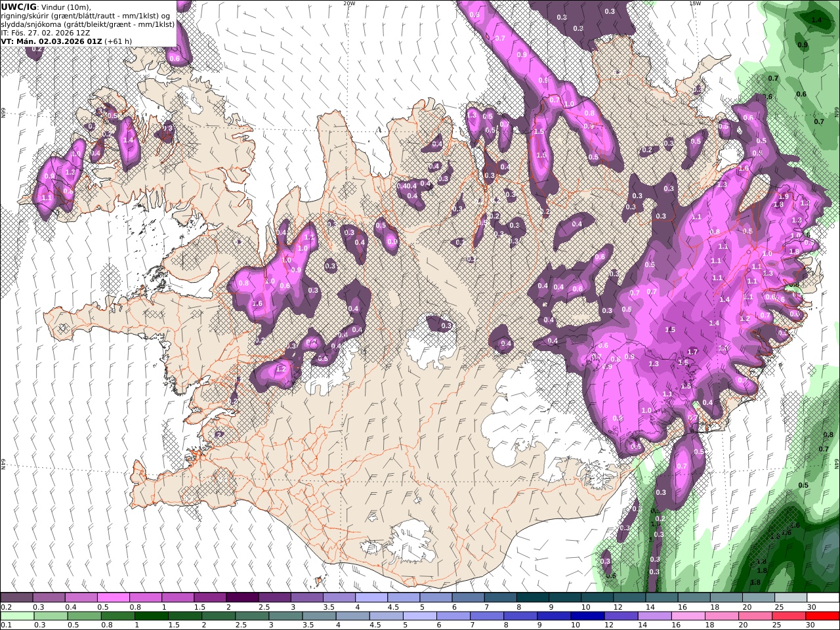
Task: Pick the dark teal 8 swatch in upper legend
Action: click(533, 598)
